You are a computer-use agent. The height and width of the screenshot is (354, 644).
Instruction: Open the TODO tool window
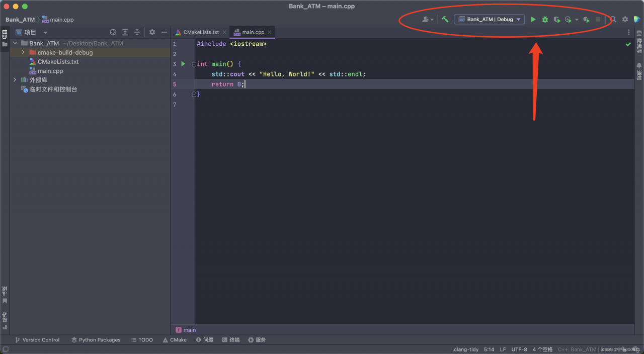pos(142,340)
